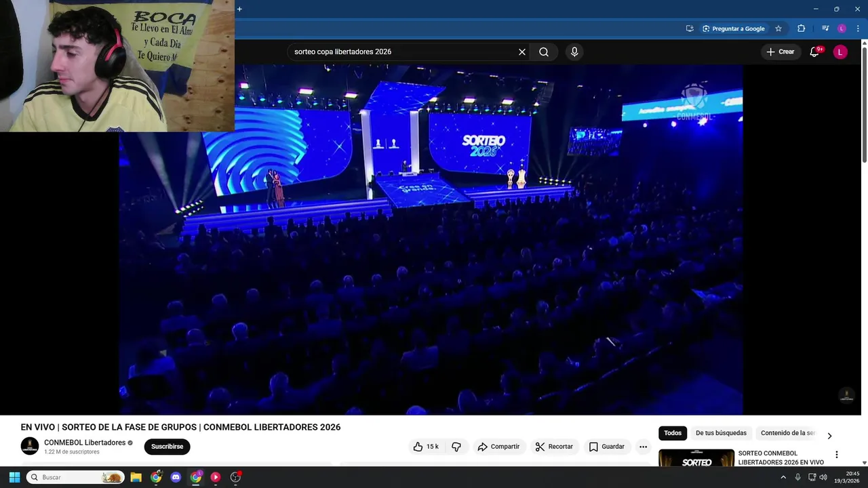Open OBS Studio from the taskbar
Viewport: 868px width, 488px height.
[x=235, y=477]
